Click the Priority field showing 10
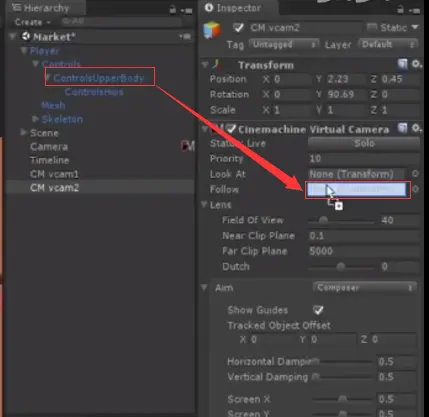Screen dimensions: 429x417 coord(364,159)
